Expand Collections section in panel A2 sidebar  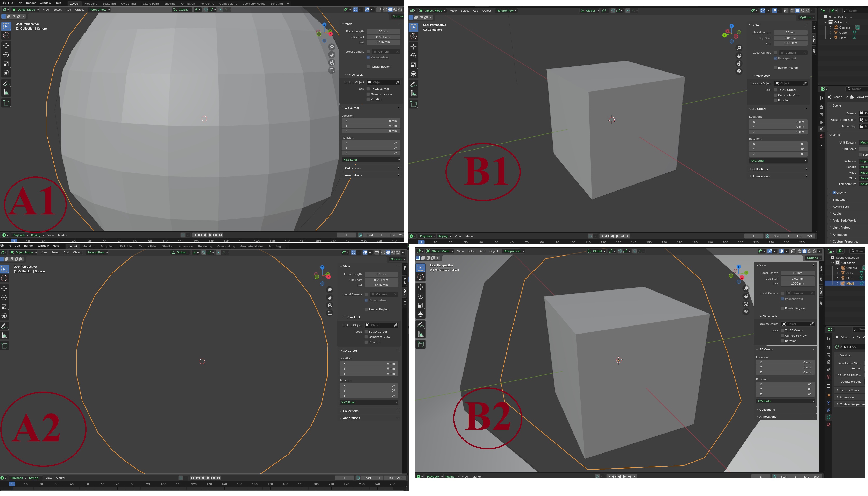[x=350, y=411]
